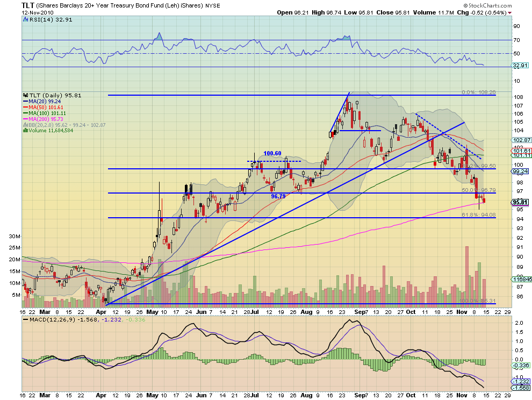
Task: Click the red 101.61 price tag on right axis
Action: [x=522, y=151]
